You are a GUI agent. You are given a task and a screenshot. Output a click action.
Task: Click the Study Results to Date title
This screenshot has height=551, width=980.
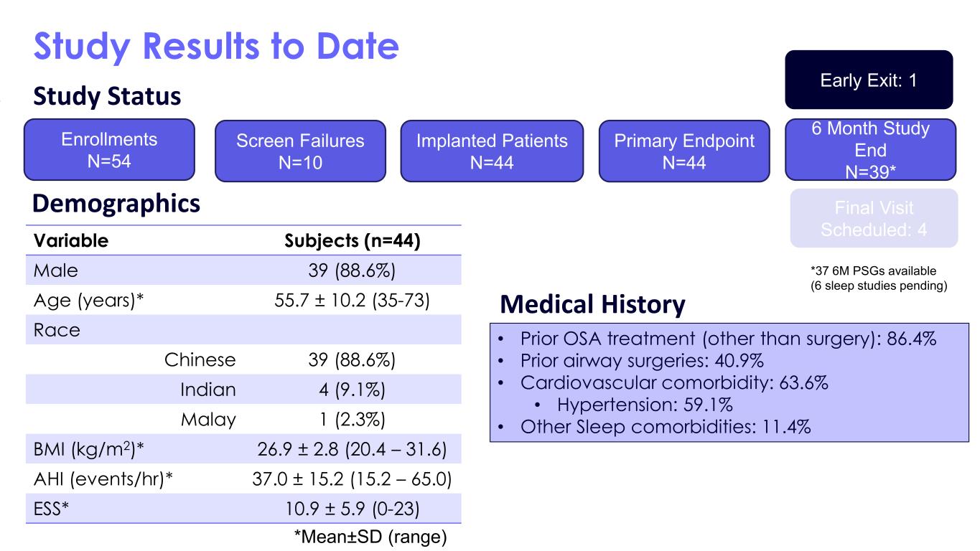pos(216,45)
